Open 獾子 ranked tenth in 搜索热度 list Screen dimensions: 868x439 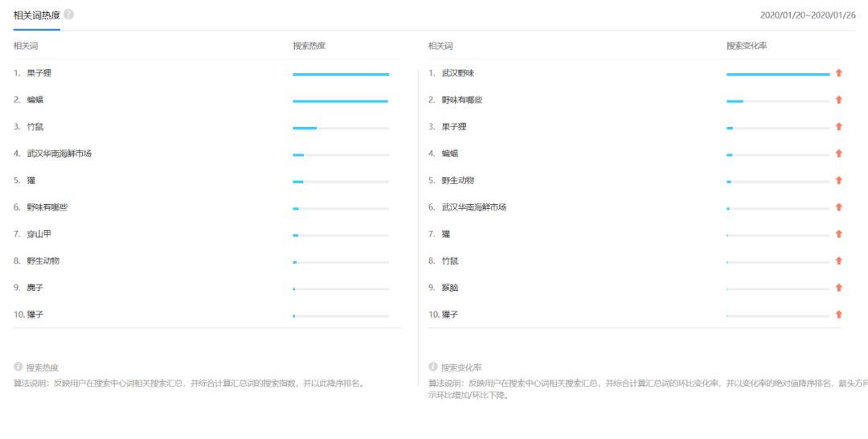(35, 314)
